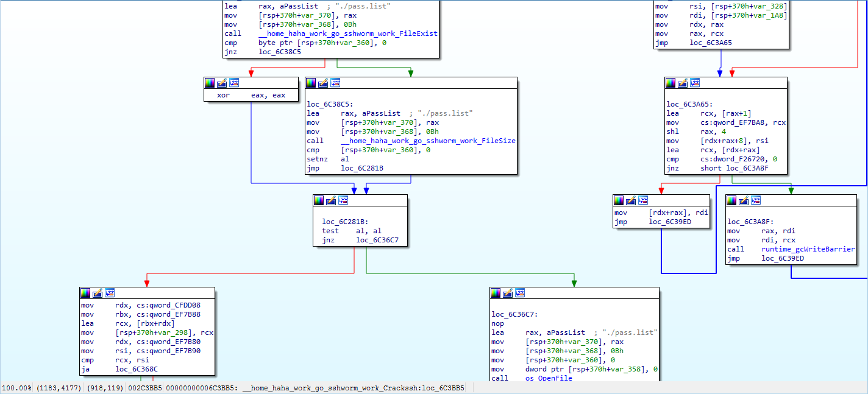Click the pencil icon on the loc_6C281B block
This screenshot has width=868, height=394.
331,200
